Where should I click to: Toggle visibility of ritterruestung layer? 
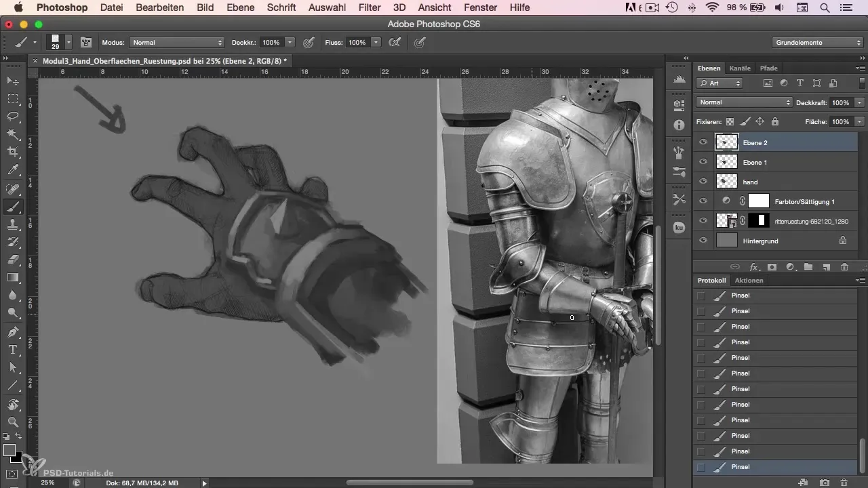703,220
